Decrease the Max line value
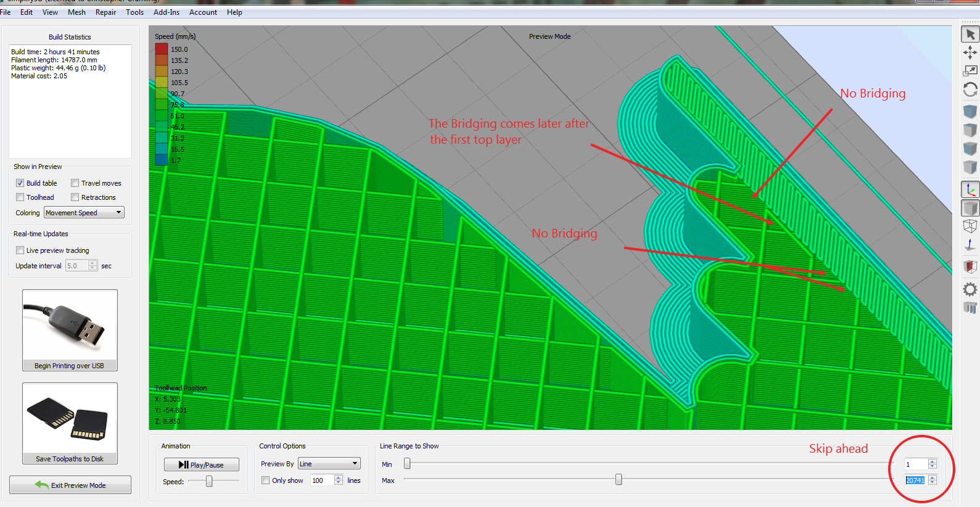Image resolution: width=980 pixels, height=507 pixels. 933,482
